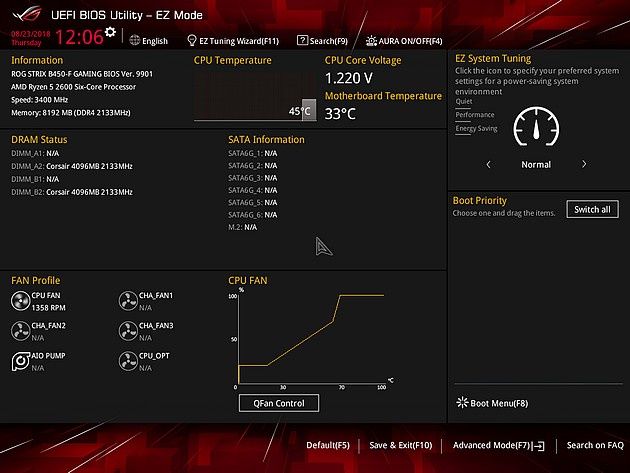
Task: Click the QFan Control button
Action: 279,403
